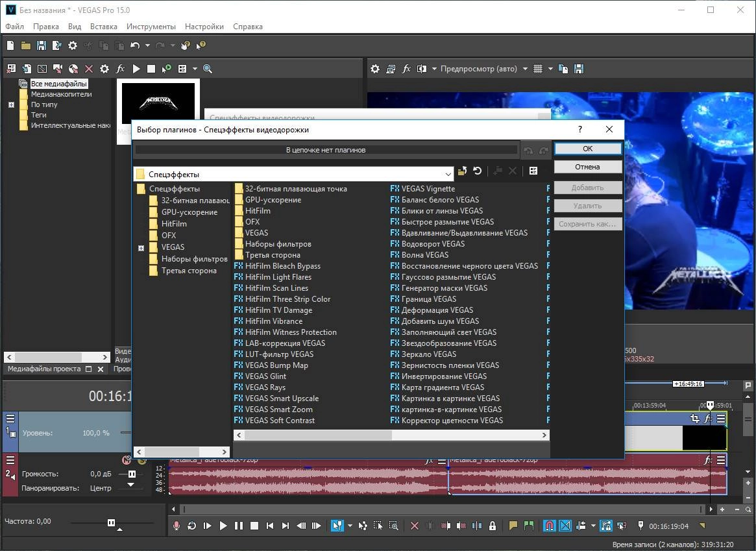Toggle Loop Playback on the transport bar
Image resolution: width=756 pixels, height=551 pixels.
[x=192, y=526]
